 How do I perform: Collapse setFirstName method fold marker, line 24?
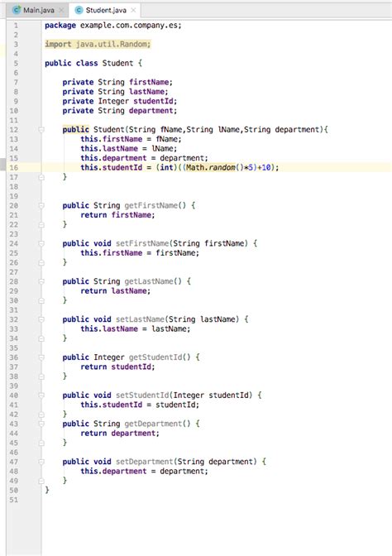[41, 243]
